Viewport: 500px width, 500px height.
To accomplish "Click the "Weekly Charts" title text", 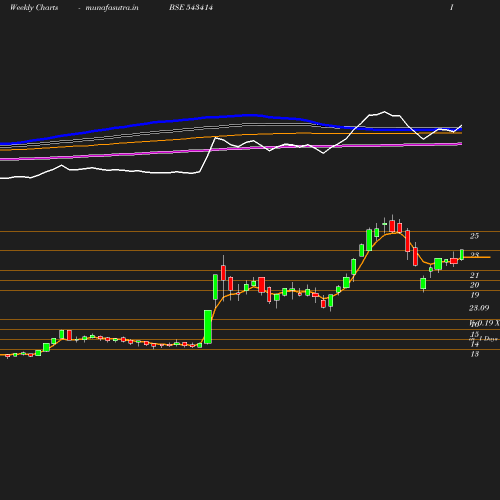I will pyautogui.click(x=34, y=8).
